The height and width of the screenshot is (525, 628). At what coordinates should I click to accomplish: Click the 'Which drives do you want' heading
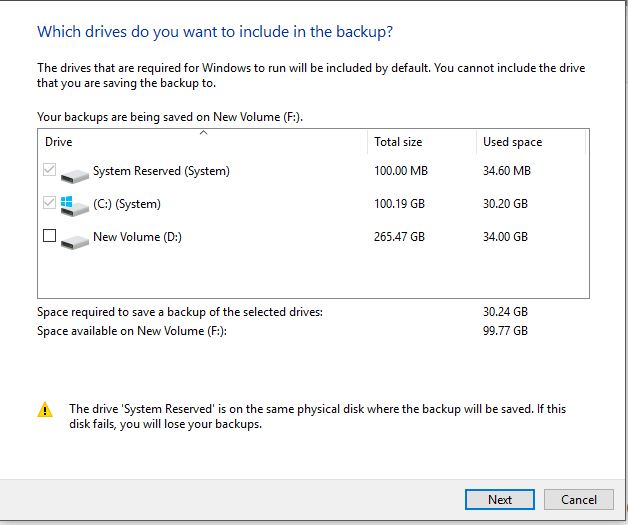pos(215,32)
